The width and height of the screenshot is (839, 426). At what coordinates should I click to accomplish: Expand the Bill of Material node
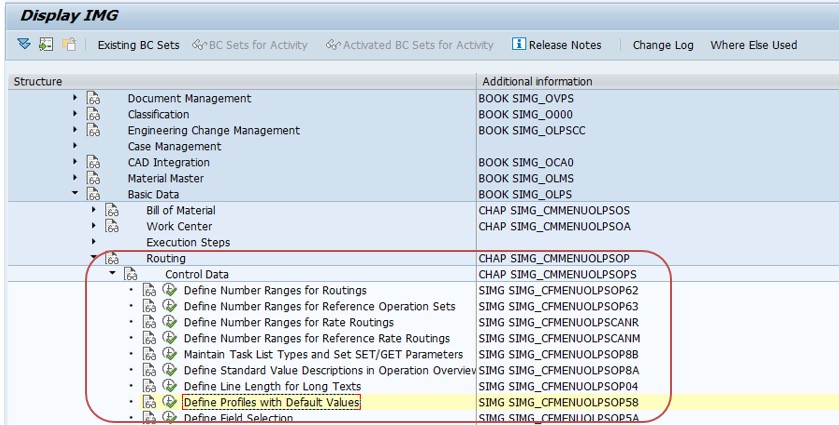point(94,210)
